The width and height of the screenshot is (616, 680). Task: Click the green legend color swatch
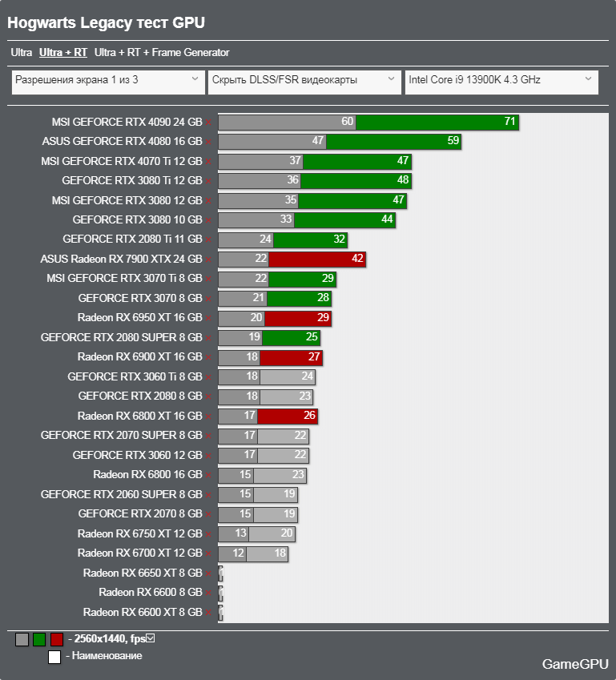pos(39,639)
